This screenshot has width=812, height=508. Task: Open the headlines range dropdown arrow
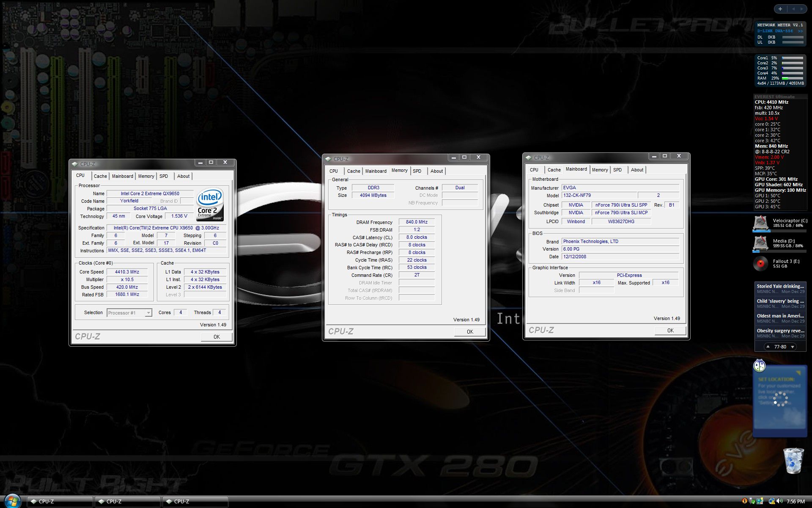[x=793, y=347]
